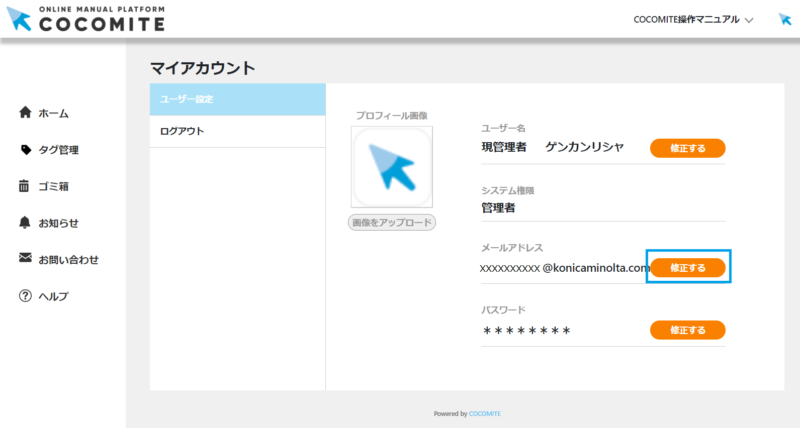Go to タグ管理 in sidebar

coord(59,150)
